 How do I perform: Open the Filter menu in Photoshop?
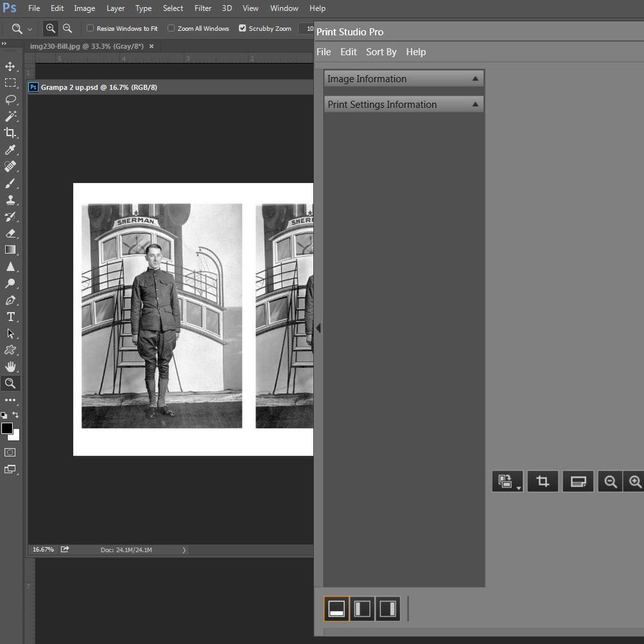(x=202, y=8)
